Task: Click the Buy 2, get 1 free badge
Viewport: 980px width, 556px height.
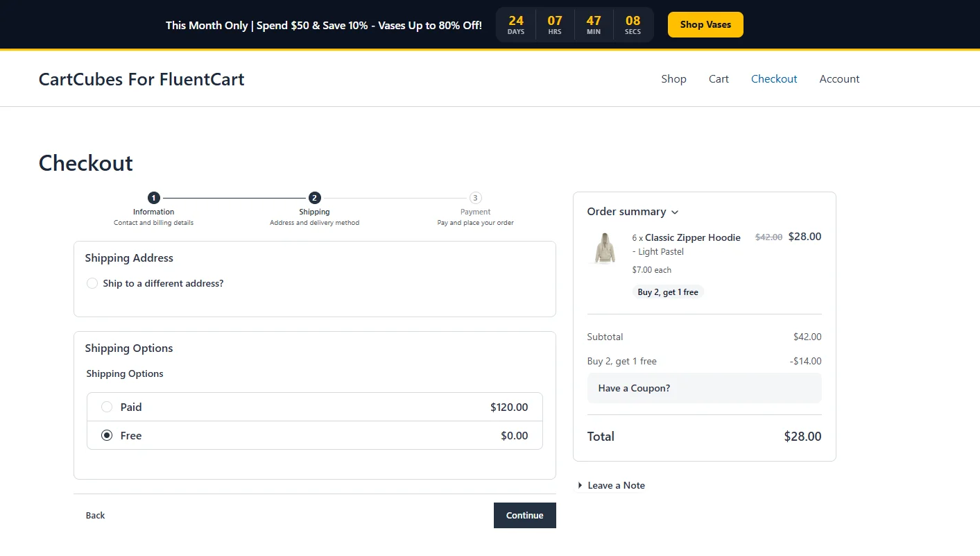Action: [x=668, y=292]
